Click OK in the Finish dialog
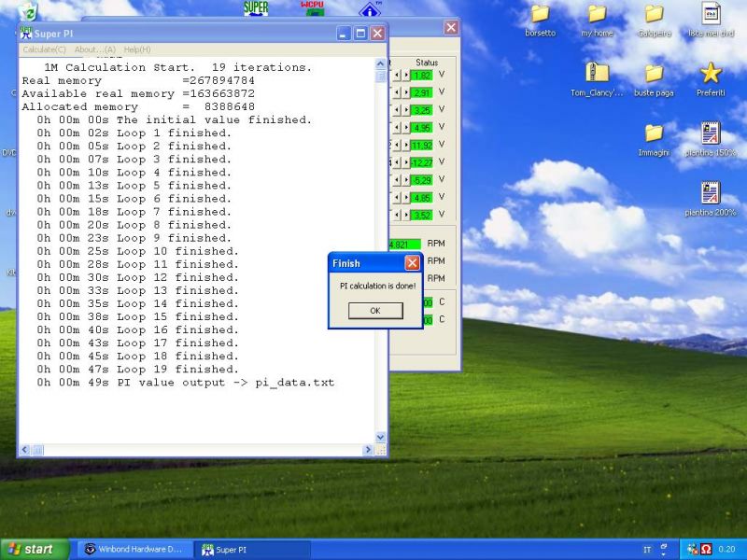Image resolution: width=747 pixels, height=560 pixels. coord(375,311)
